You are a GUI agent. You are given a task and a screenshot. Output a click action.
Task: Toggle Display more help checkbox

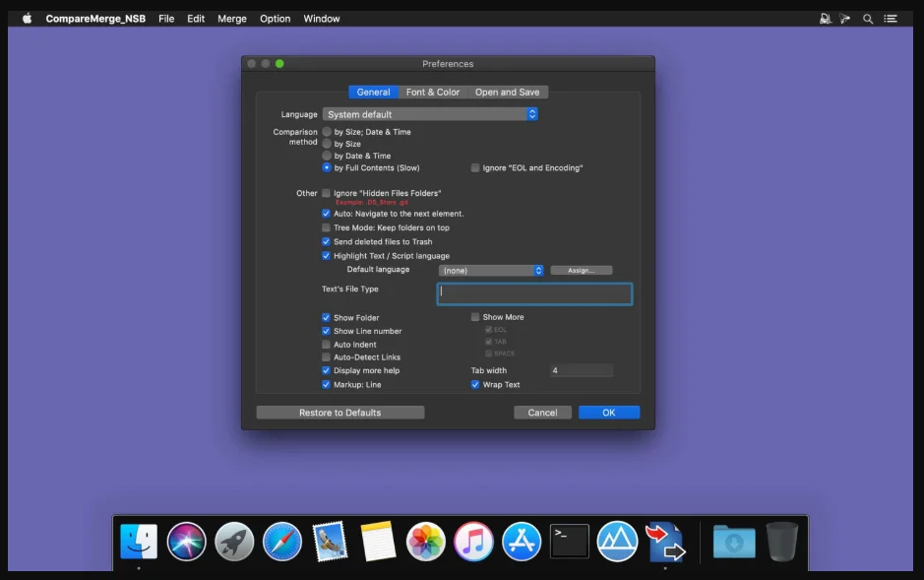(326, 371)
